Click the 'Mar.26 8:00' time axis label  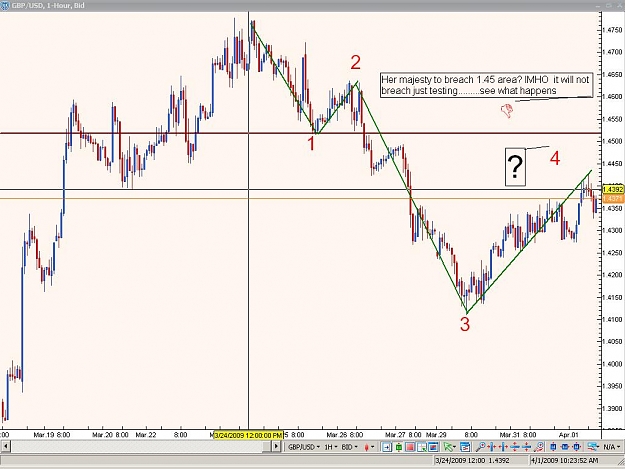click(x=345, y=435)
